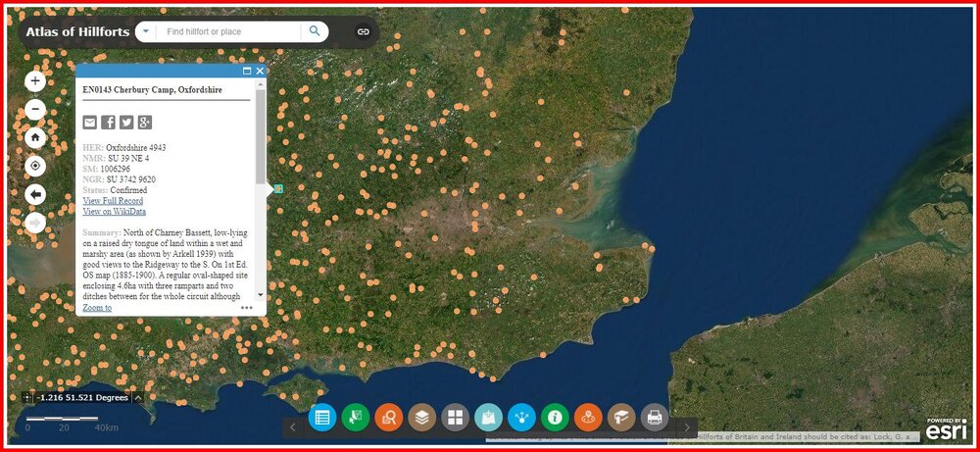
Task: Close the Cherbury Camp popup
Action: pos(260,71)
